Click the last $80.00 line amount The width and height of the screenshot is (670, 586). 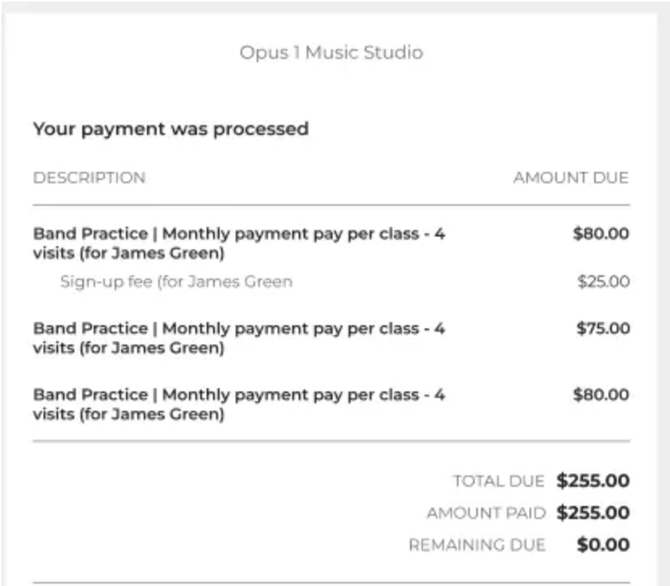click(601, 395)
